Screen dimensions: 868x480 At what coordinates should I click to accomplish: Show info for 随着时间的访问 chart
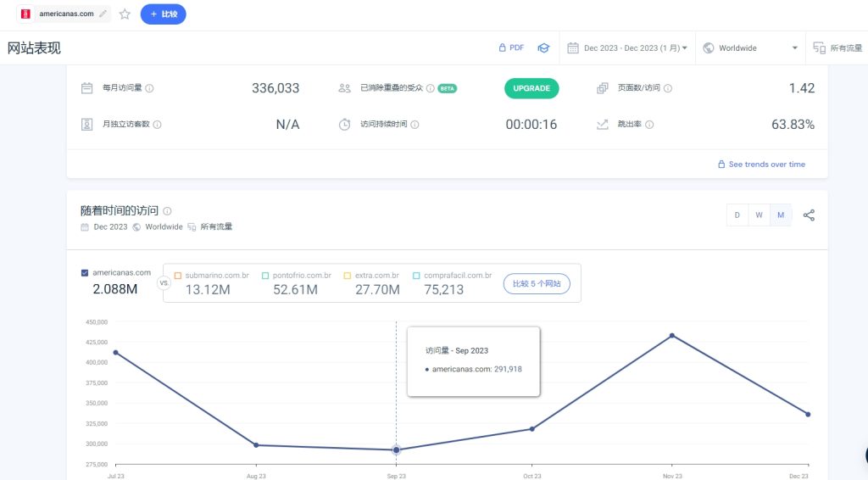(x=167, y=211)
